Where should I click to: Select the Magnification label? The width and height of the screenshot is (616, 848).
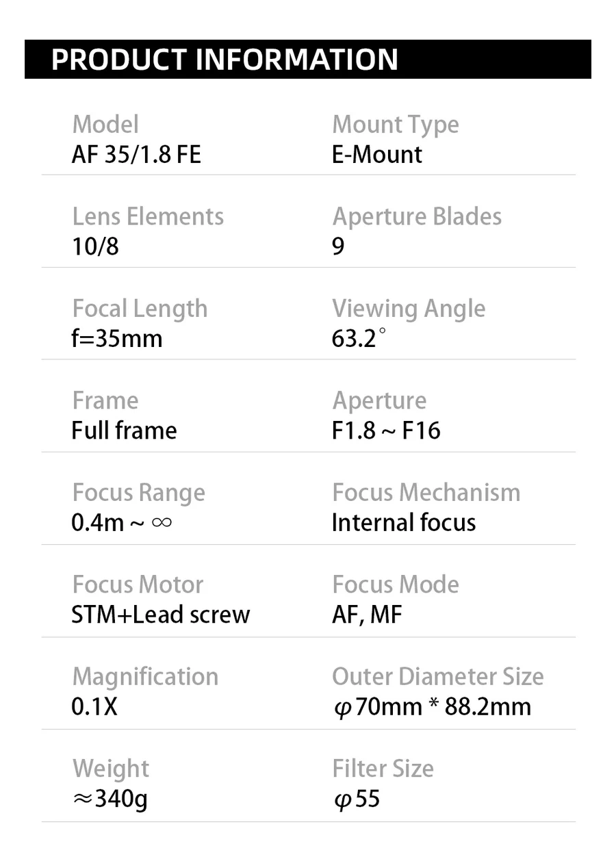coord(145,677)
